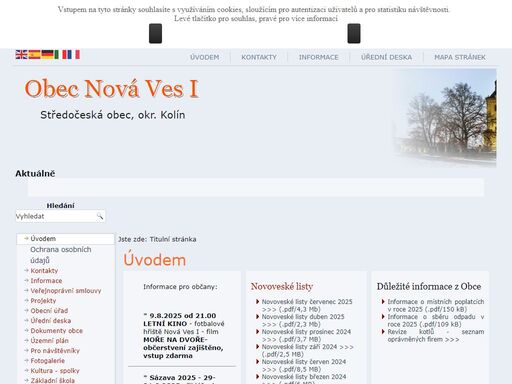This screenshot has height=384, width=512.
Task: Open Veřejnoprávní smlouvy in the sidebar
Action: [66, 291]
